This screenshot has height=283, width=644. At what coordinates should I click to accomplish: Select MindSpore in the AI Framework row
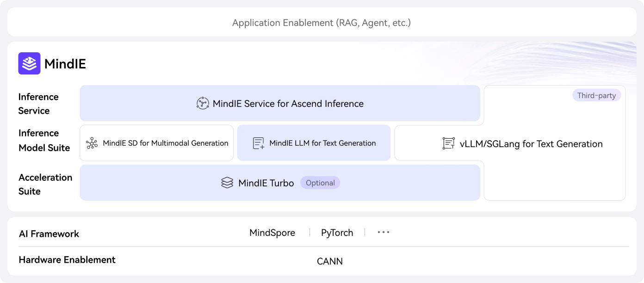pos(272,233)
